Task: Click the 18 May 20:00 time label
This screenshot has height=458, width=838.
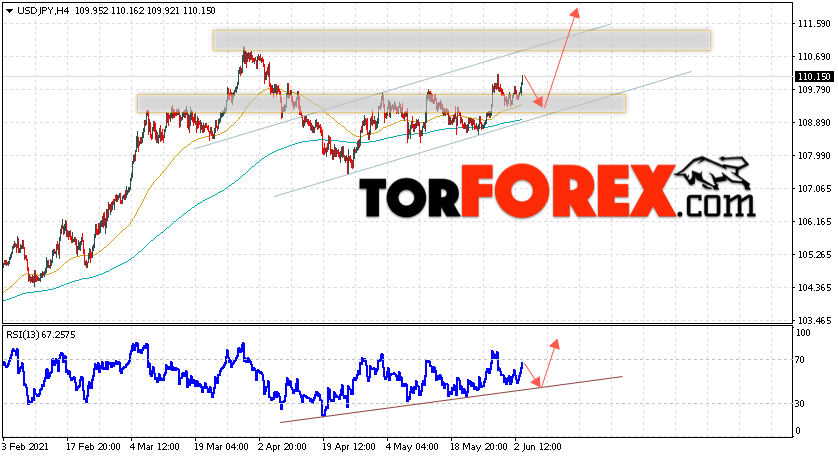Action: click(478, 447)
